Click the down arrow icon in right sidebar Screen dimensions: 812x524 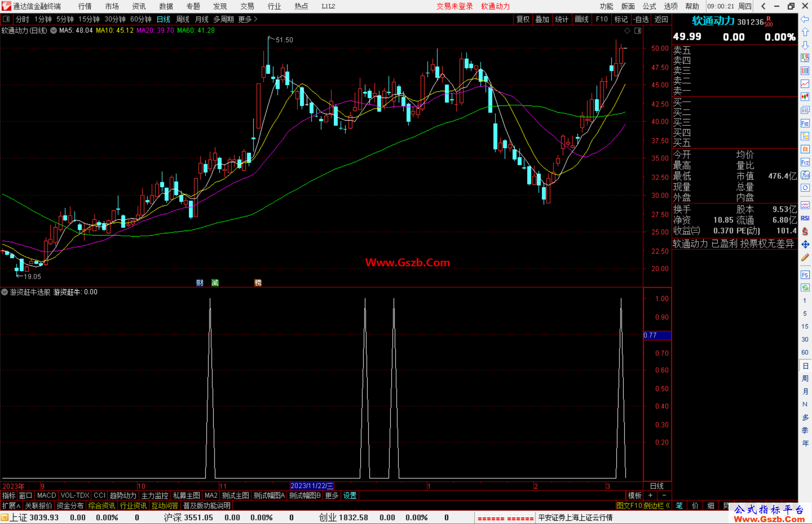click(x=805, y=45)
